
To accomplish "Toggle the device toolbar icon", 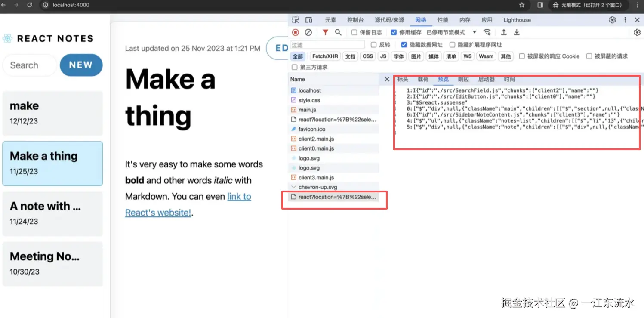I will click(308, 20).
